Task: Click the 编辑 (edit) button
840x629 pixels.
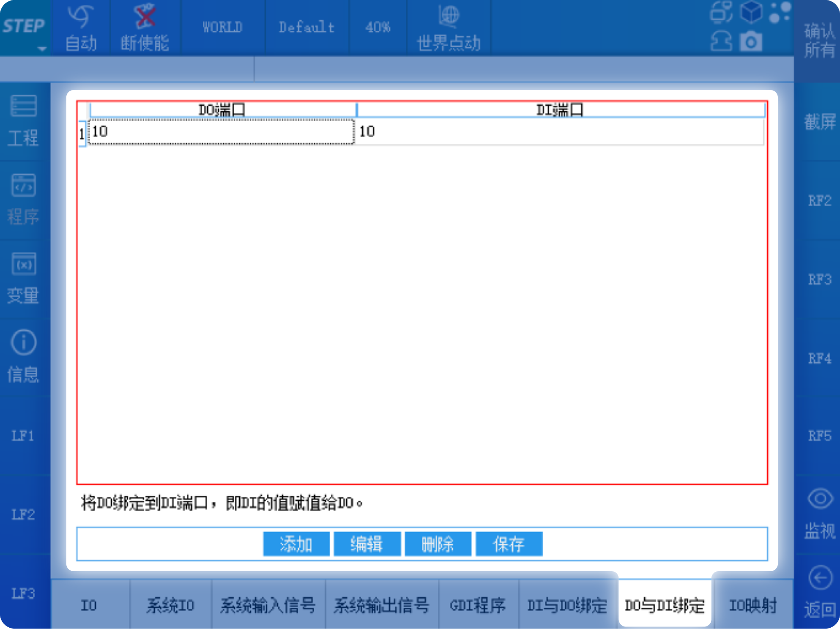Action: click(367, 544)
